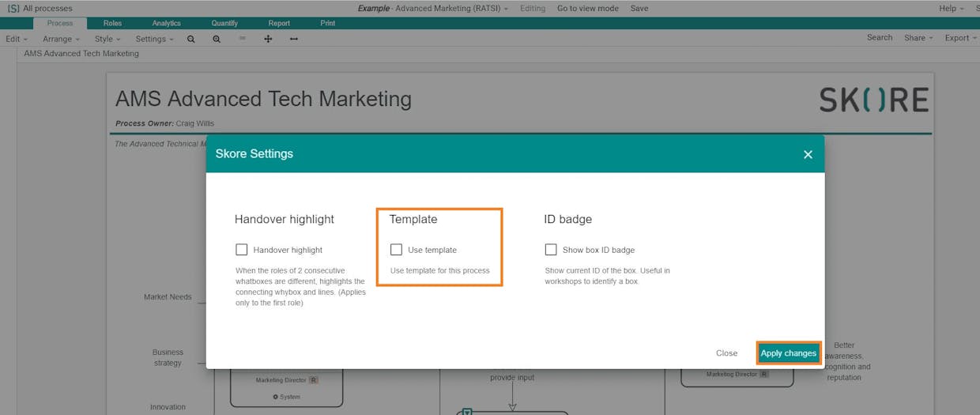Select the Print tab
Image resolution: width=980 pixels, height=415 pixels.
(x=327, y=24)
